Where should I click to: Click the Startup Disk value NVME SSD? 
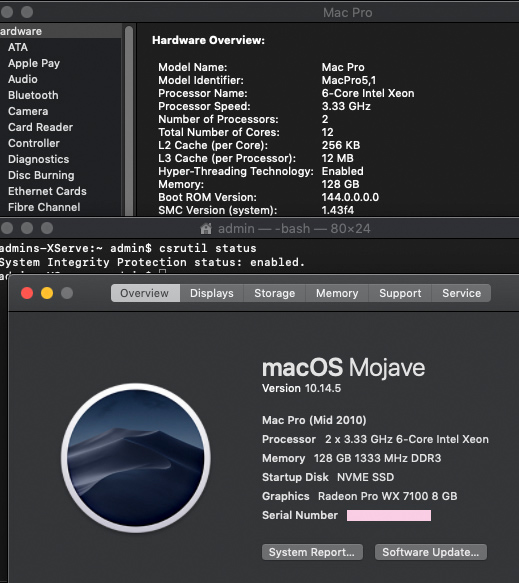point(365,477)
